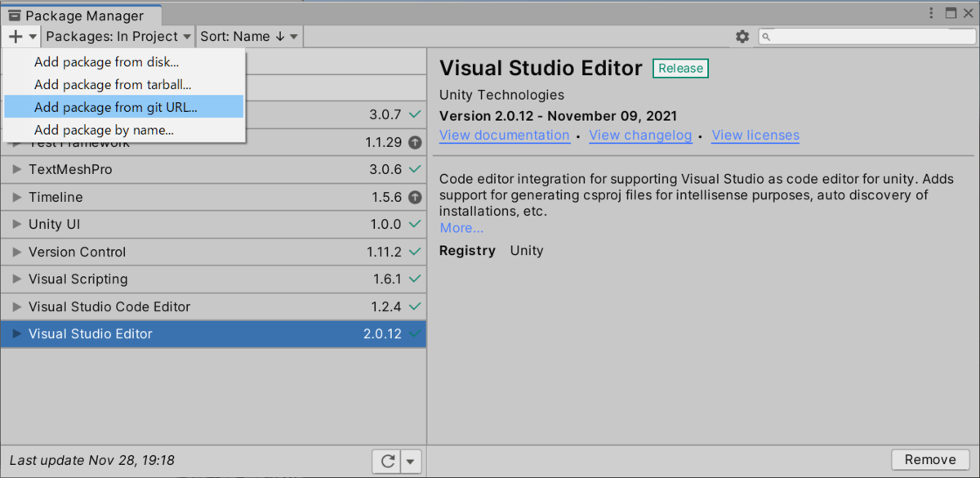Click the Registry Unity label
Viewport: 980px width, 478px height.
coord(492,251)
